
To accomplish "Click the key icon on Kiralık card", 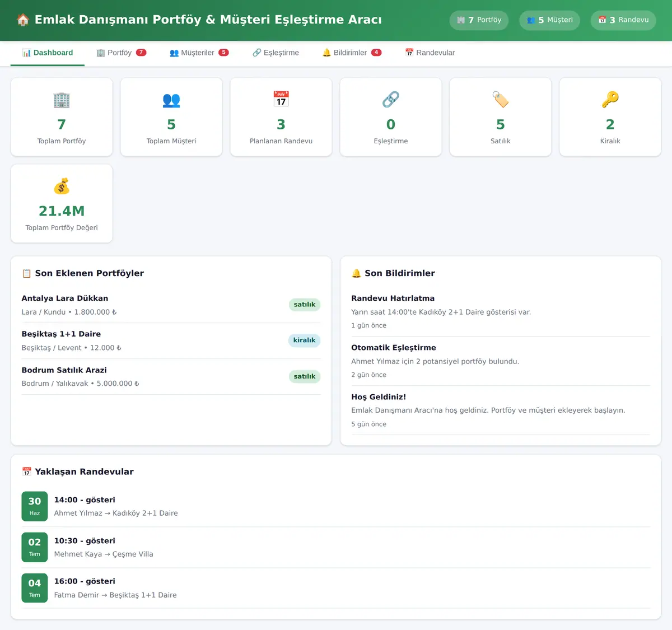I will [610, 99].
